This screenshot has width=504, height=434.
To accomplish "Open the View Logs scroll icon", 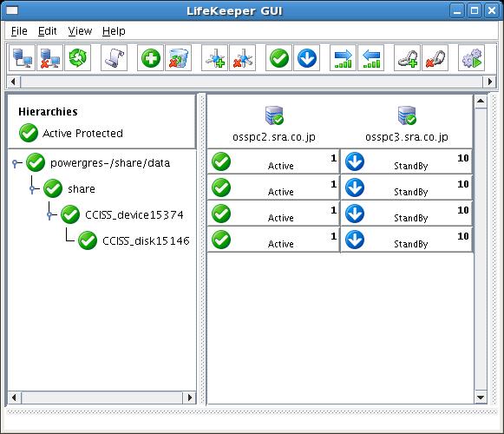I will 115,58.
